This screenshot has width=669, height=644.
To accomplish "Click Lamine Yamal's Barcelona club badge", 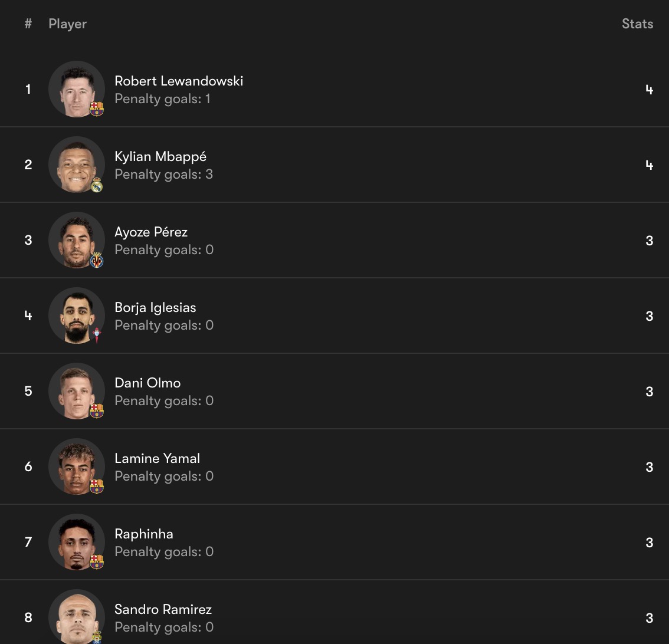I will pos(97,487).
